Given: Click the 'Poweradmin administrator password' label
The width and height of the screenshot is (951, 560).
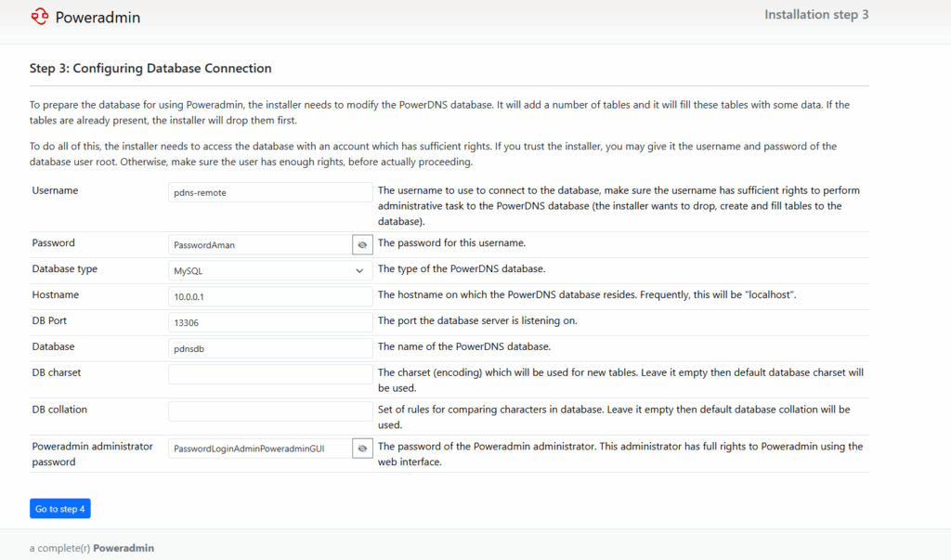Looking at the screenshot, I should click(92, 454).
